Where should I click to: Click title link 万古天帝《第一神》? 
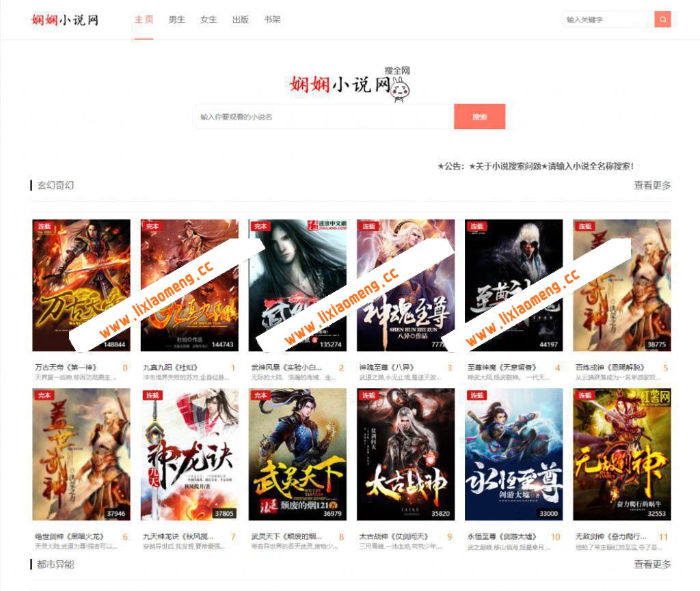pos(66,368)
